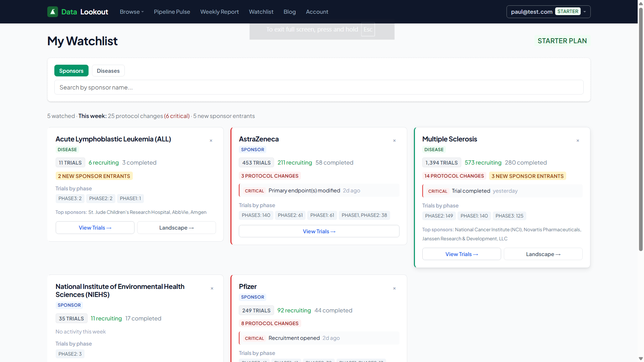Open the Browse dropdown menu

click(131, 12)
